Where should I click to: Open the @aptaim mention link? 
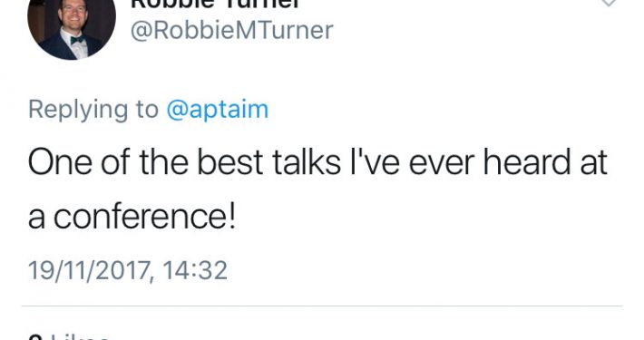coord(218,110)
